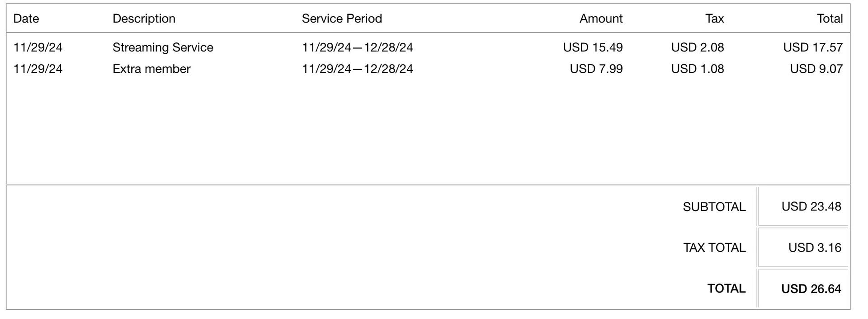Click the date in the Streaming Service row
The width and height of the screenshot is (868, 319).
pyautogui.click(x=38, y=47)
